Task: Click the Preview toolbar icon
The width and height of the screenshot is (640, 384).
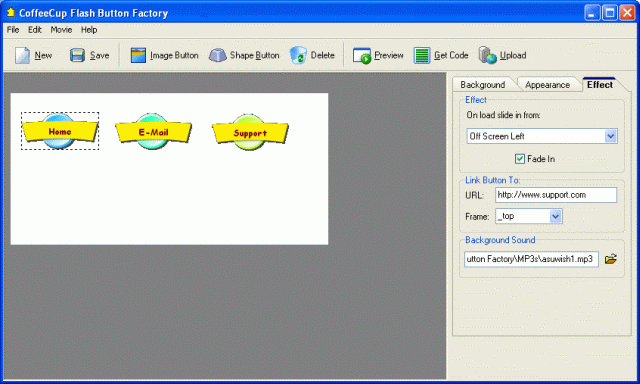Action: pyautogui.click(x=362, y=55)
